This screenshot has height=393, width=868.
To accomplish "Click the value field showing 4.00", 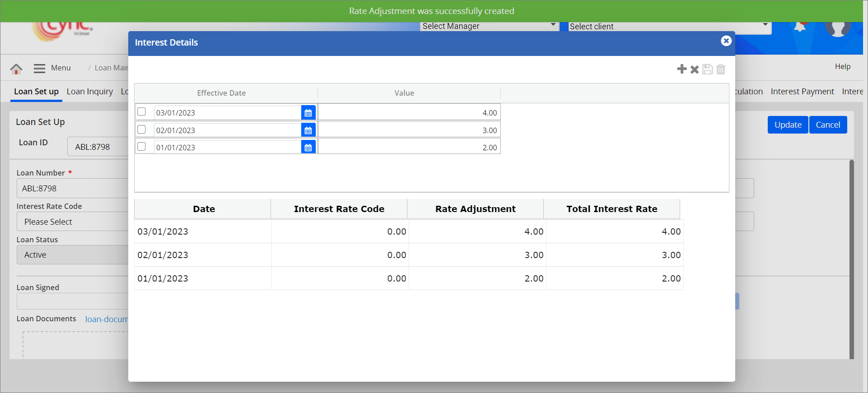I will 409,113.
